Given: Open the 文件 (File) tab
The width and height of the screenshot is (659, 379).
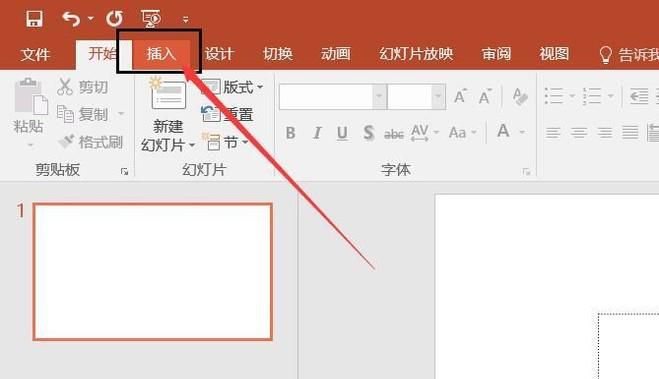Looking at the screenshot, I should (35, 54).
